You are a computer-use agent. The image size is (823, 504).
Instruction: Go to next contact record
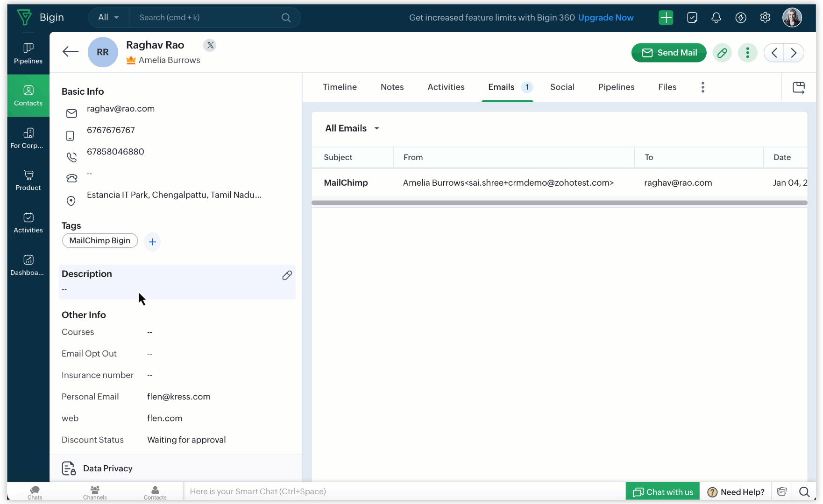[x=794, y=53]
